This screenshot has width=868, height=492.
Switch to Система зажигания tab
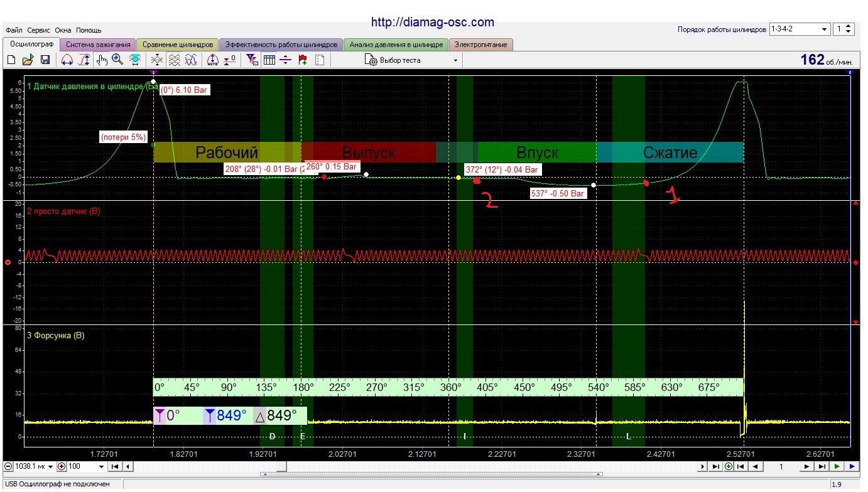click(98, 45)
